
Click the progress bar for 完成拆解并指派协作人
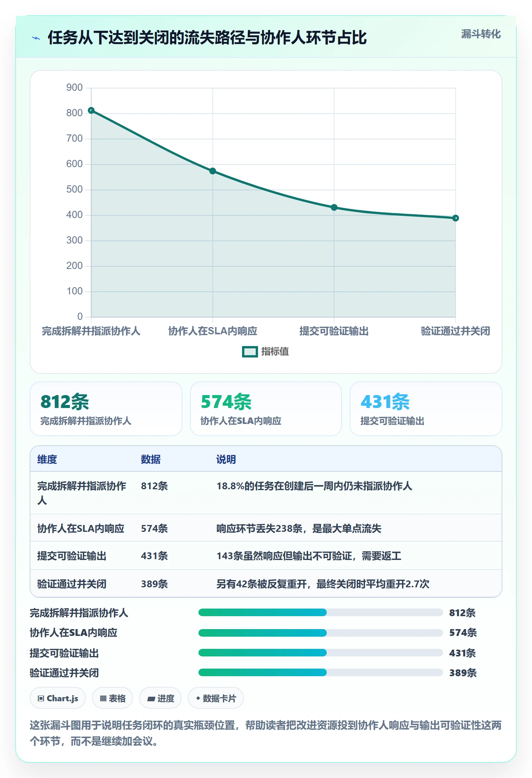pyautogui.click(x=320, y=612)
